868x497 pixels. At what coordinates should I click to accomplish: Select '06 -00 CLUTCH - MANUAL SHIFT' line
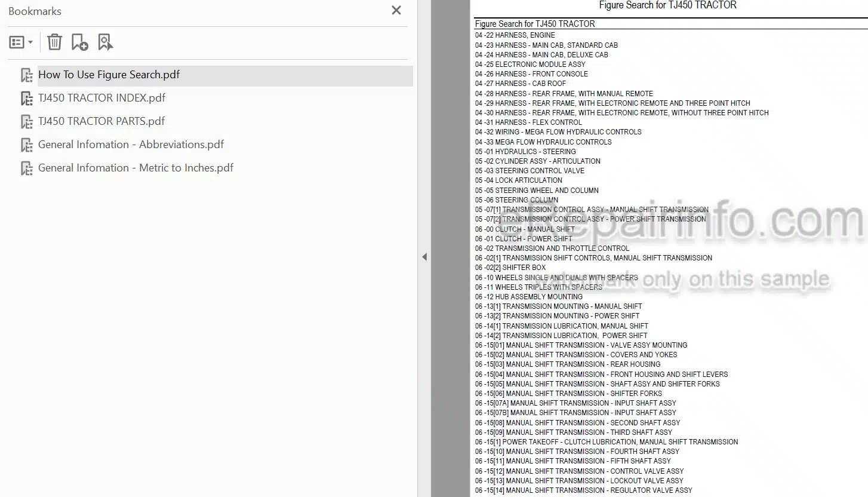point(525,229)
